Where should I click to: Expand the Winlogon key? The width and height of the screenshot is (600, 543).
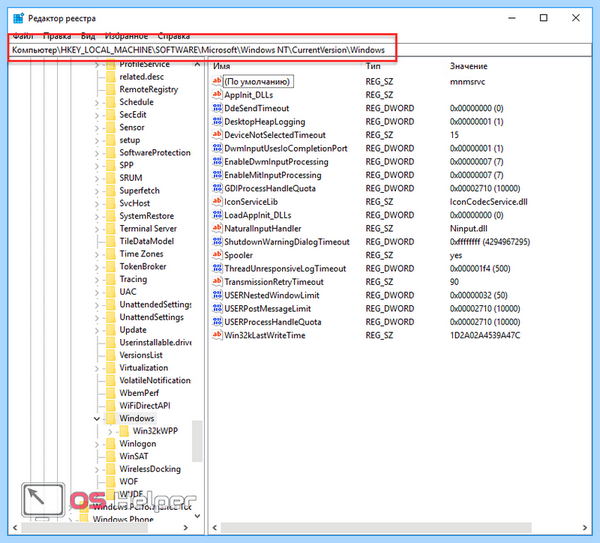[x=97, y=444]
